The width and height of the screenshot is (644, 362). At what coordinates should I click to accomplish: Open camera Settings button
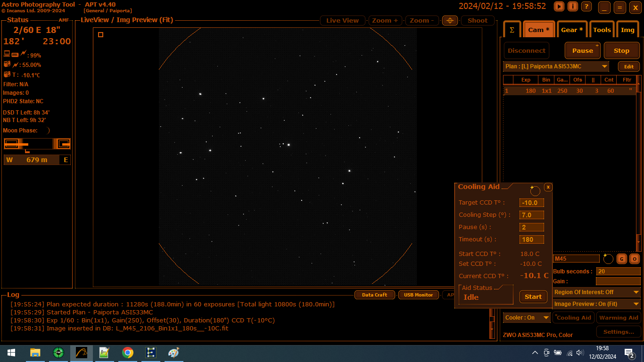point(619,331)
